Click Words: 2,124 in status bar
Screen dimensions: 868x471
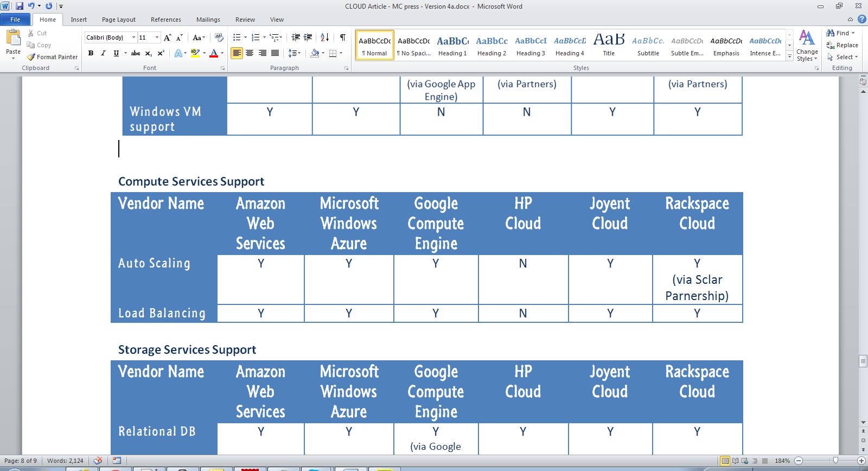[65, 461]
